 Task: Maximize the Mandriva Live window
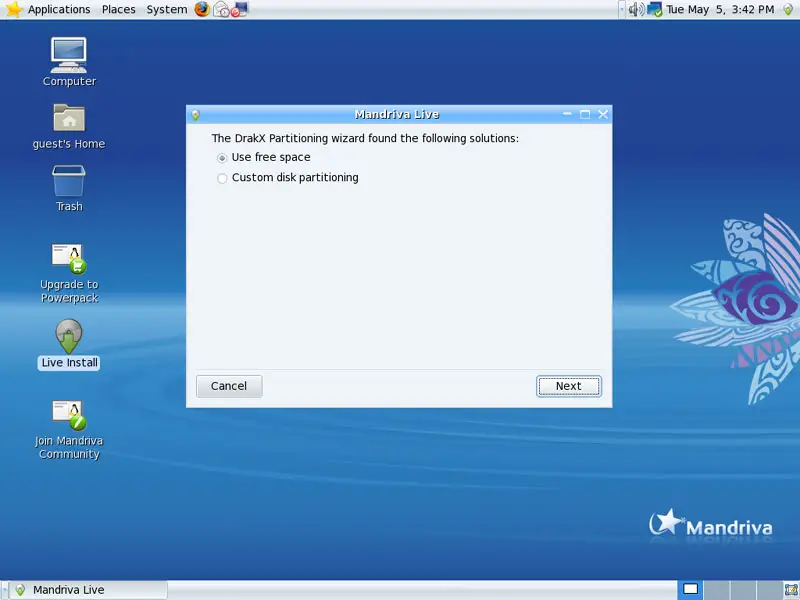(585, 114)
